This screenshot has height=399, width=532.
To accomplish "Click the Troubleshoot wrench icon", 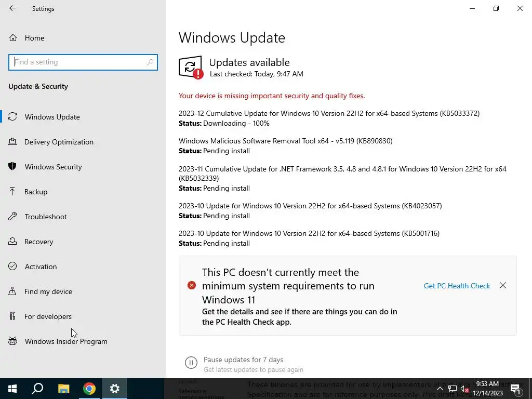I will click(x=12, y=217).
